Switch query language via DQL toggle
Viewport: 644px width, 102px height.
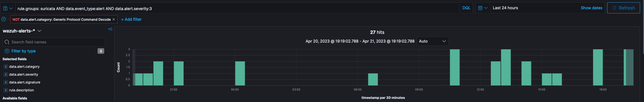[466, 8]
